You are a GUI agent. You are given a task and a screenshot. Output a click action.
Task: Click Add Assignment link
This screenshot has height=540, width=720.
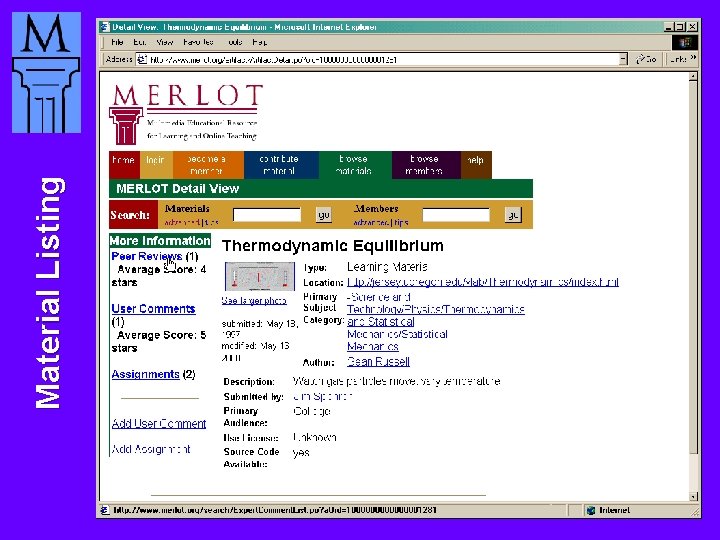click(151, 449)
